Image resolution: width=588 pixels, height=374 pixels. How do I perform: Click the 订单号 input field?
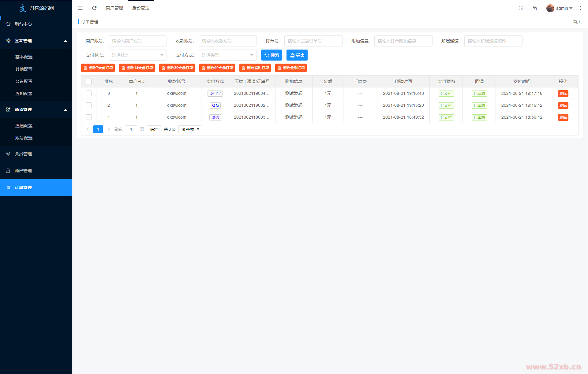pos(313,41)
